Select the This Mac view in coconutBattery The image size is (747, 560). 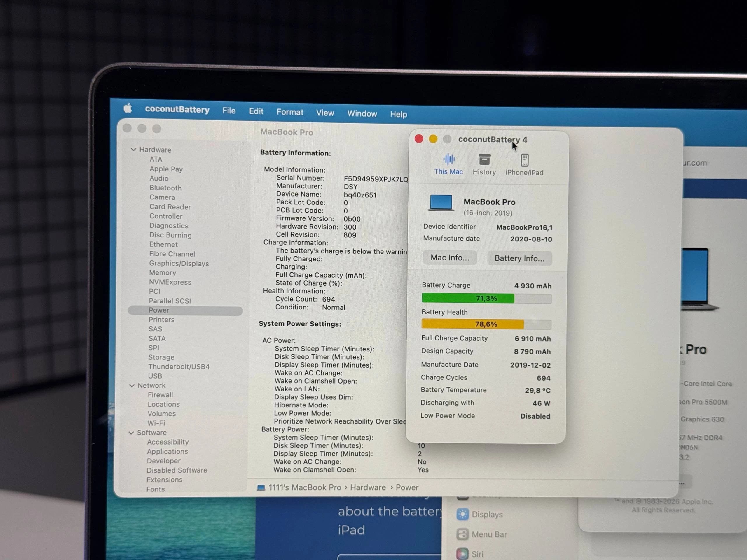(x=448, y=164)
